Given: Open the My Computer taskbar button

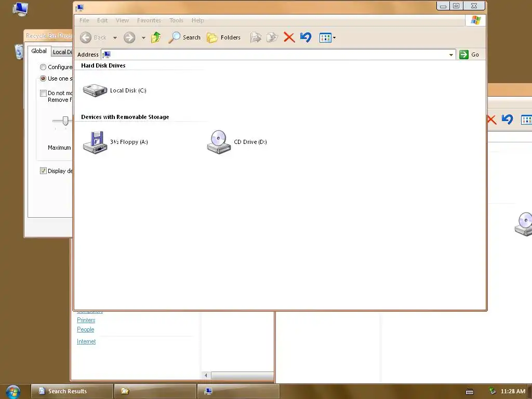Looking at the screenshot, I should click(238, 391).
